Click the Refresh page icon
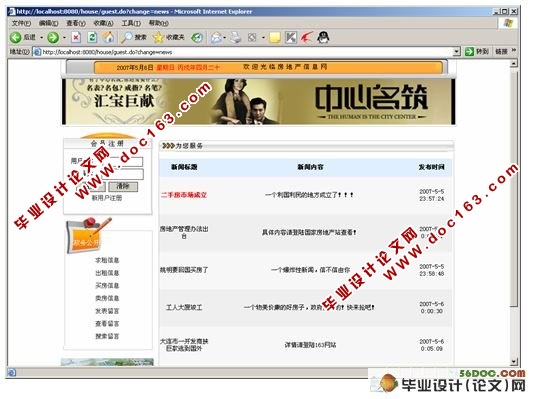This screenshot has height=399, width=534. [x=92, y=37]
